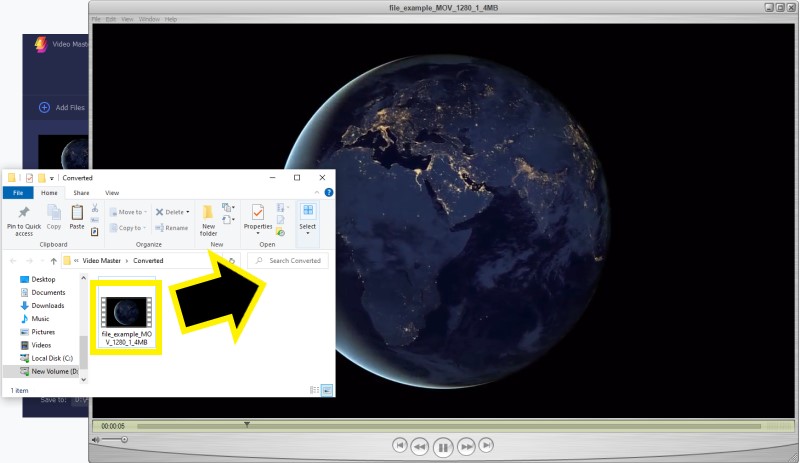
Task: Click the History icon in Open group
Action: click(x=281, y=232)
